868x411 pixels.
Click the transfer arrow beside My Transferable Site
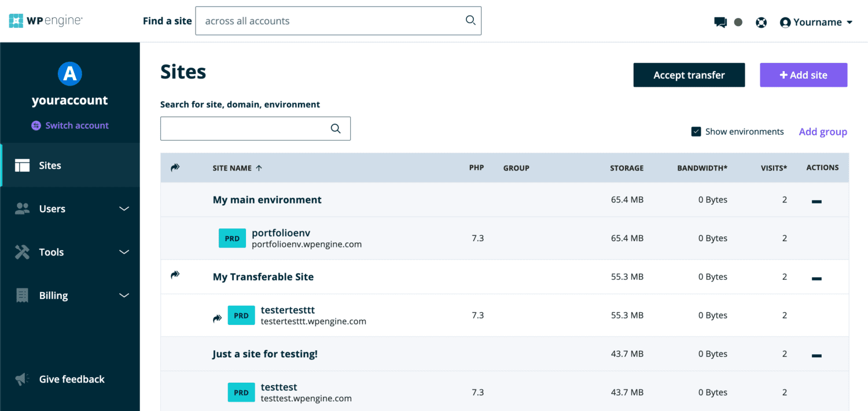175,276
